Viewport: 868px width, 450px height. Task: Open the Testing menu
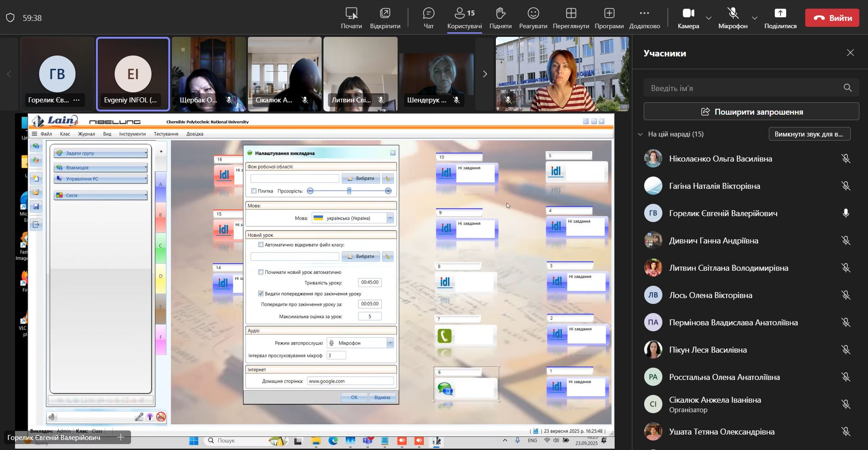coord(166,134)
